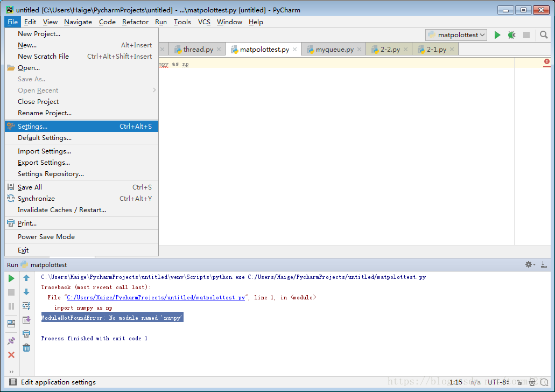The image size is (555, 392).
Task: Switch to the 2-1.py tab
Action: point(436,50)
